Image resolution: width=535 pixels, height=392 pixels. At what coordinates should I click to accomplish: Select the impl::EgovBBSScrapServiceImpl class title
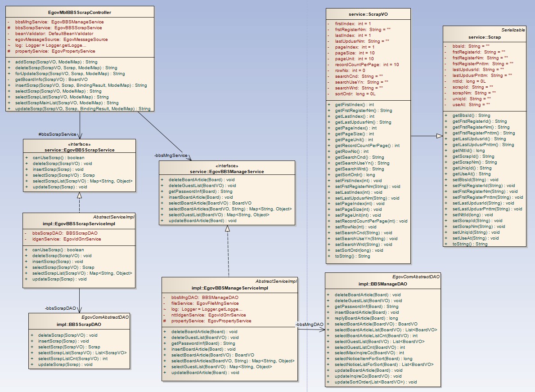pyautogui.click(x=79, y=223)
